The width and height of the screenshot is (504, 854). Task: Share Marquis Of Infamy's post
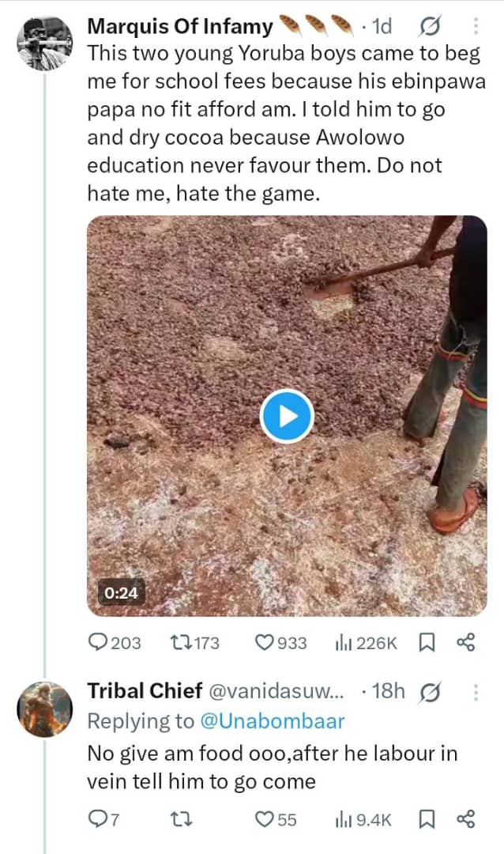click(x=466, y=643)
